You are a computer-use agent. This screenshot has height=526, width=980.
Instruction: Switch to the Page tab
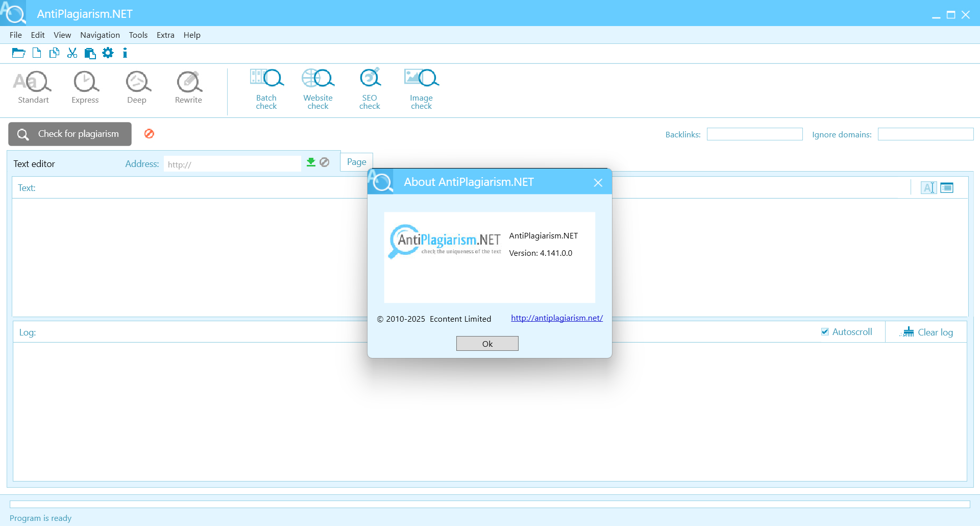[x=356, y=162]
